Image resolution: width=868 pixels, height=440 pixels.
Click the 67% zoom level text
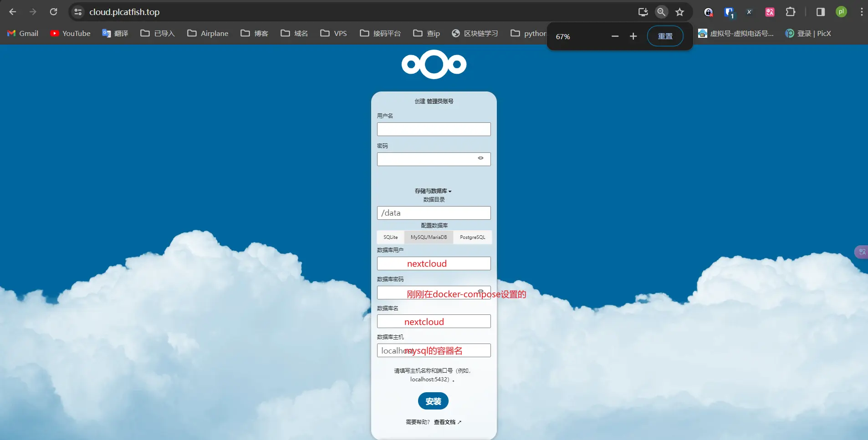(563, 36)
